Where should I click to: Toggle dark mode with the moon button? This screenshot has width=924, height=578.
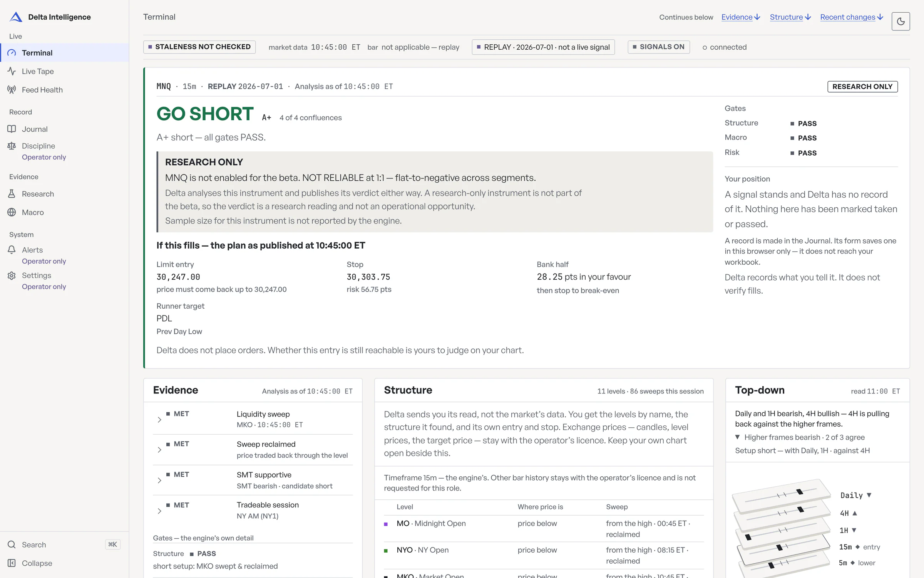pyautogui.click(x=901, y=21)
